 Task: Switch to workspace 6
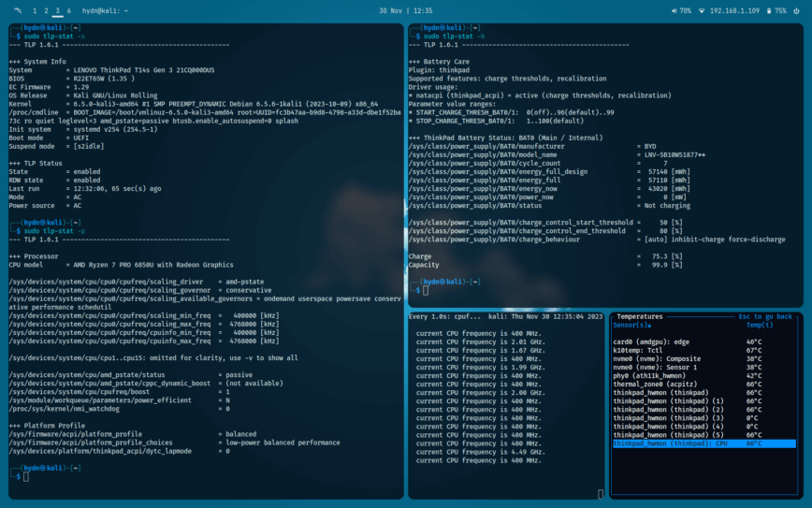point(69,11)
